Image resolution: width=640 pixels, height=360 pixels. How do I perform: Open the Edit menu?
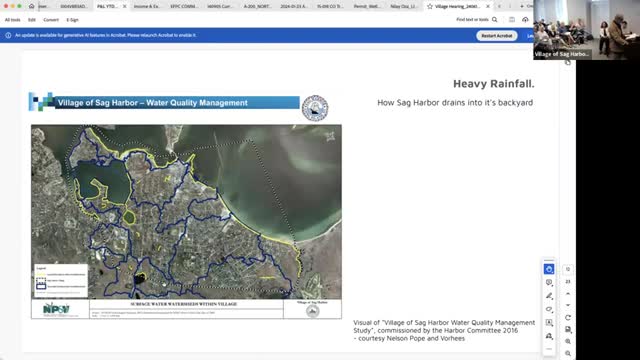(32, 20)
